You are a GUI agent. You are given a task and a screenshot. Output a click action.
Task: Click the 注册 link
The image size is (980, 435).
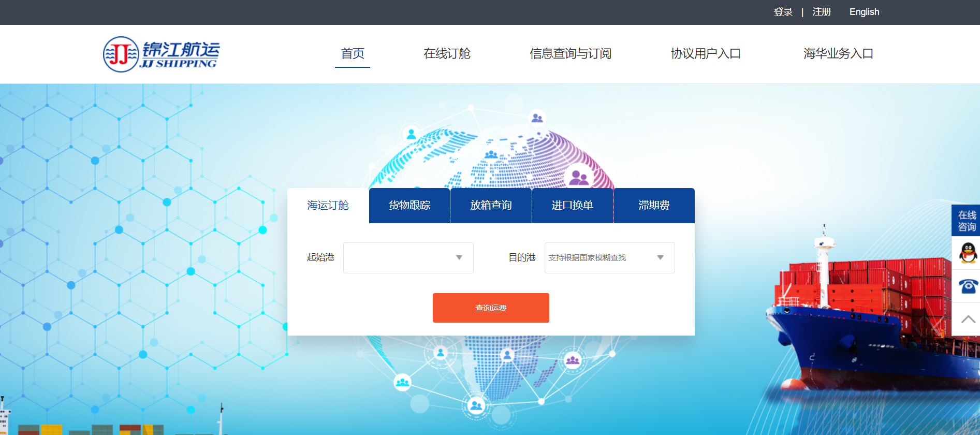click(x=822, y=12)
